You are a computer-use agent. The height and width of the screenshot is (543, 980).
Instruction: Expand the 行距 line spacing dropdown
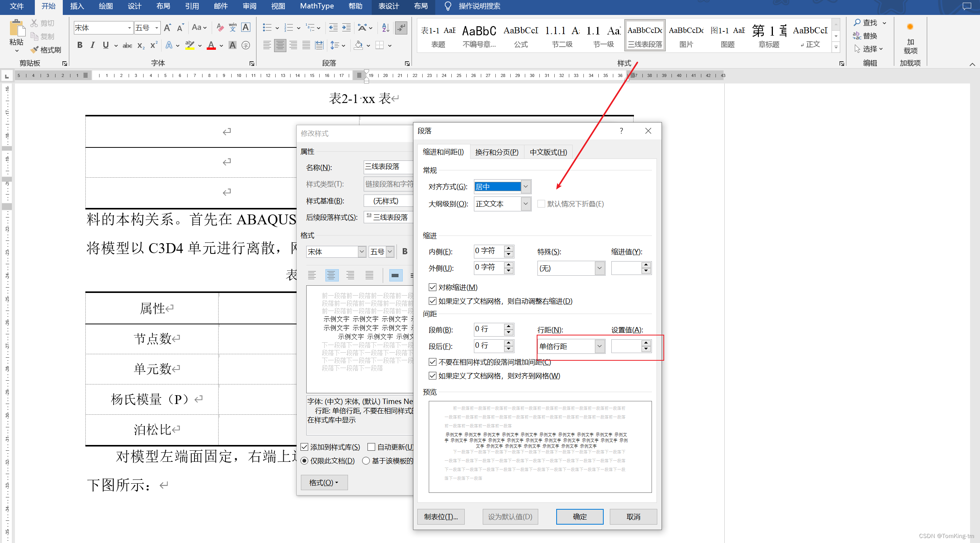click(x=599, y=346)
